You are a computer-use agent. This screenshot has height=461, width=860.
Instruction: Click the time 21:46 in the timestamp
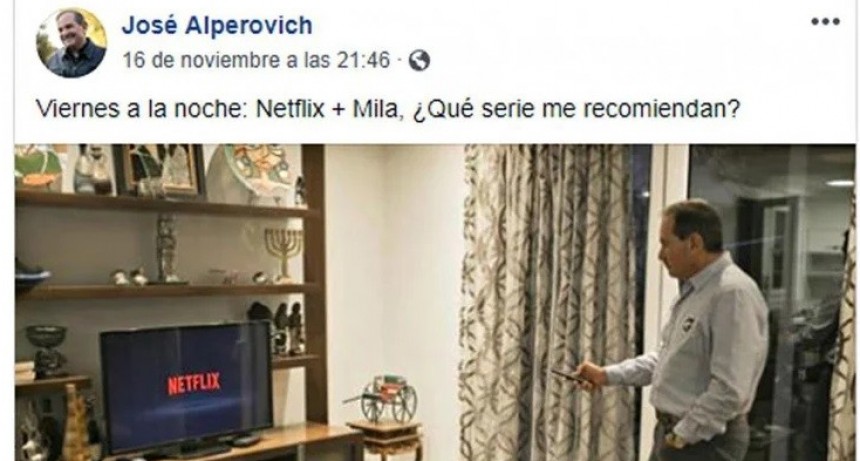tap(363, 60)
